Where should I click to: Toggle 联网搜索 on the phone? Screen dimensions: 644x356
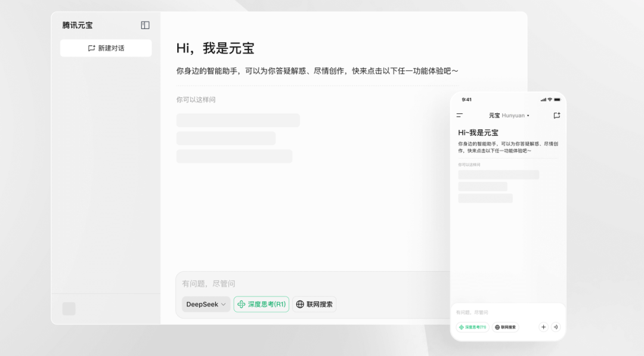coord(505,327)
